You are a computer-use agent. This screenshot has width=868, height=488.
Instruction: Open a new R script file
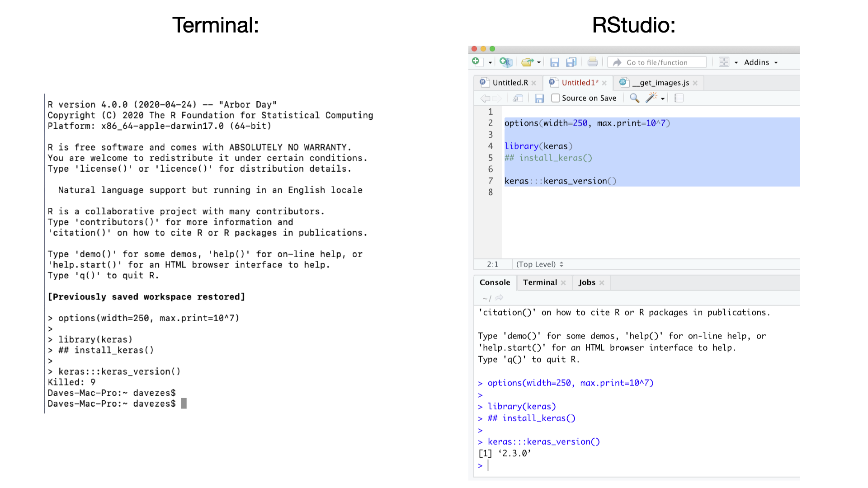(x=476, y=62)
